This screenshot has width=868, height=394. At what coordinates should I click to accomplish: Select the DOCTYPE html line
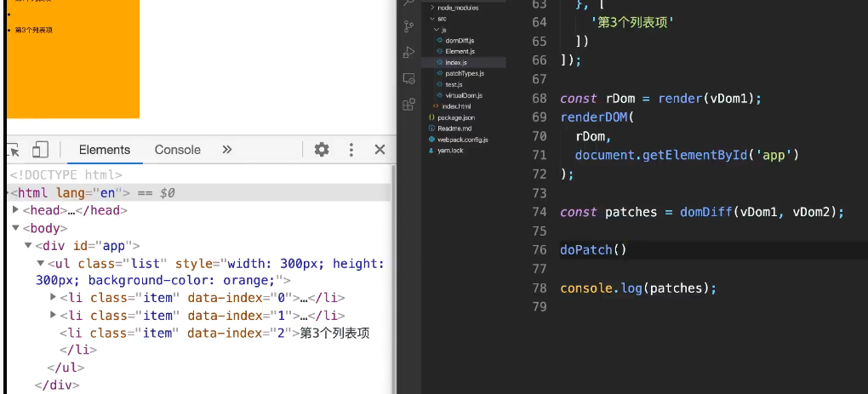pyautogui.click(x=66, y=174)
